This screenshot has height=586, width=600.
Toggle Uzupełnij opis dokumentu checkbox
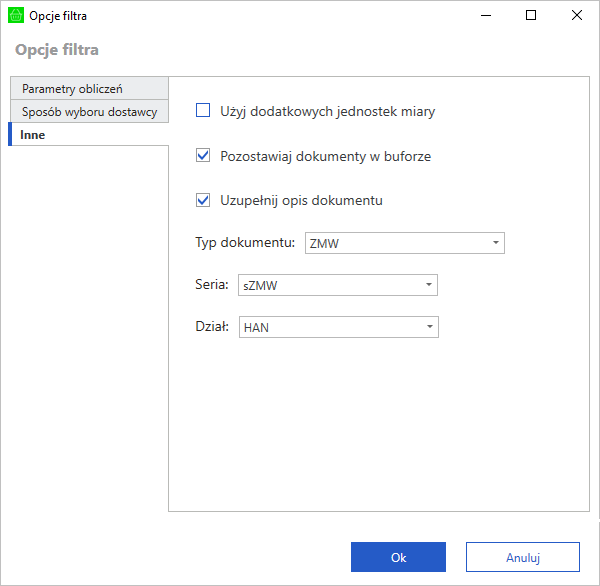(203, 200)
